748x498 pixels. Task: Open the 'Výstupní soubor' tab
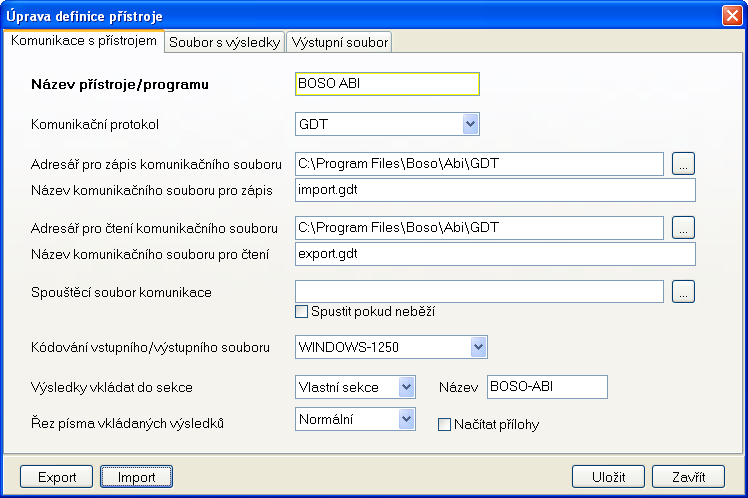(339, 42)
